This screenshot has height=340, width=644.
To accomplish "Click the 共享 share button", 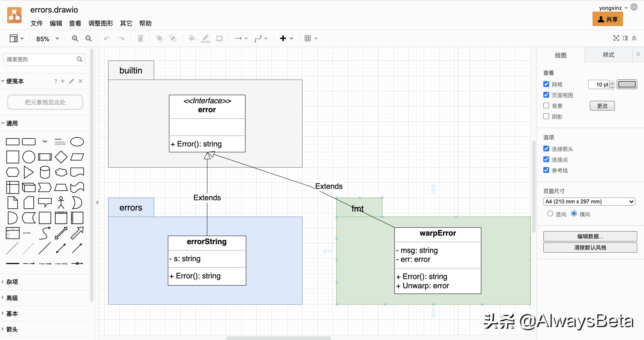I will 608,19.
